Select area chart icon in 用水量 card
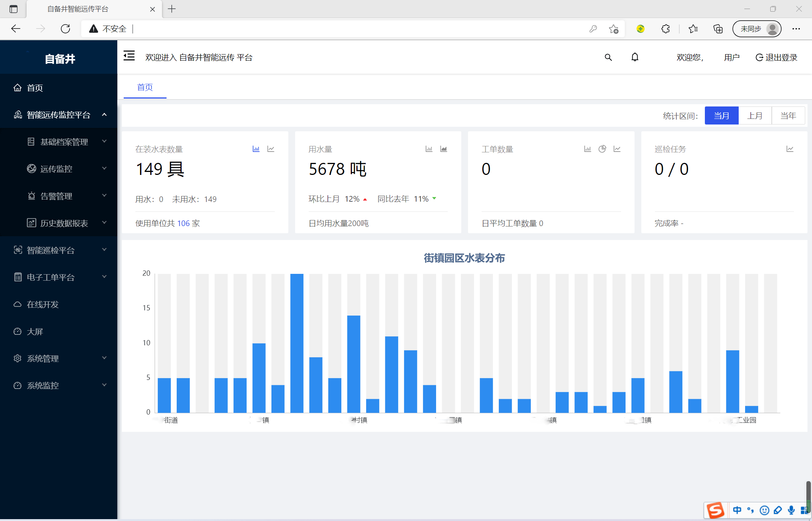812x521 pixels. coord(444,149)
